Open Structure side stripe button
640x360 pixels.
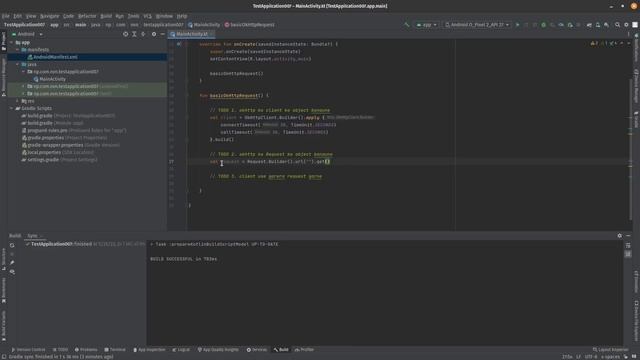click(x=4, y=259)
